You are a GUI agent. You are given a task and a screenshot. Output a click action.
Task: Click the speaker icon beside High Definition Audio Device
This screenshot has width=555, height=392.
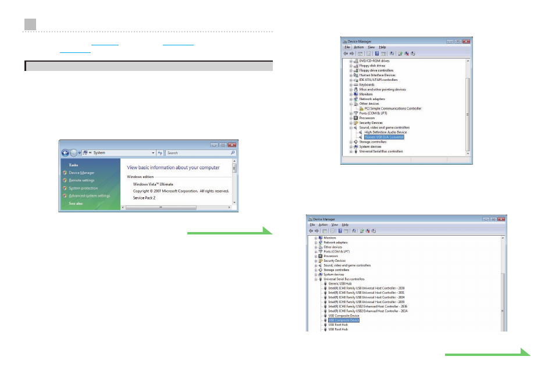(361, 133)
